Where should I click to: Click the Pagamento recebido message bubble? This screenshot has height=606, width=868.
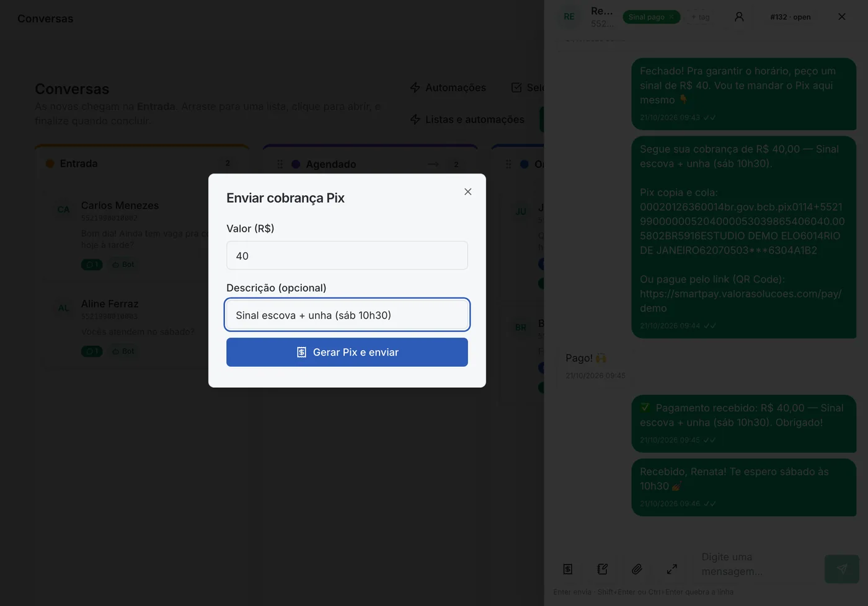(x=743, y=424)
